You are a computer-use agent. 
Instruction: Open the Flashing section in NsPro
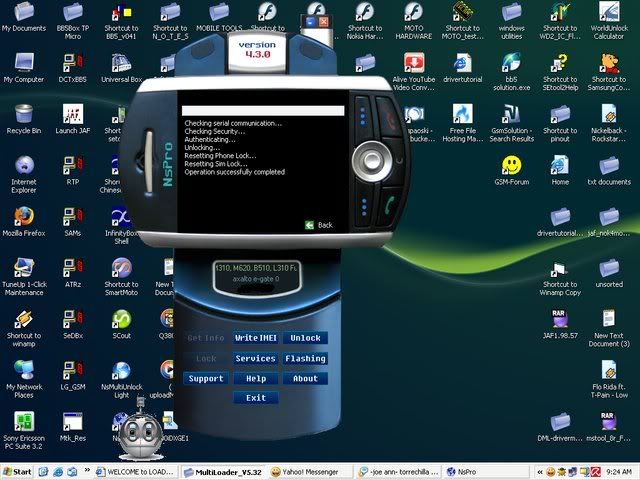305,358
